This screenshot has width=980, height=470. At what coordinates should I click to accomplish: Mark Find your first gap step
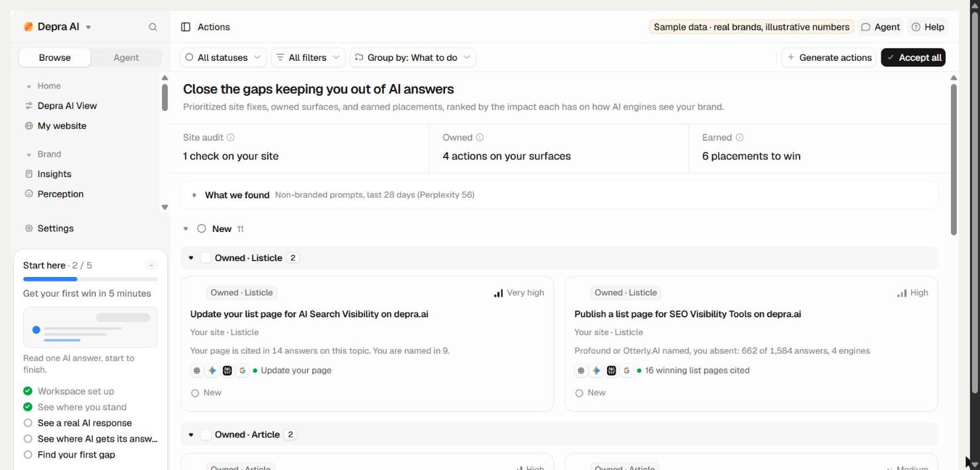pos(28,455)
